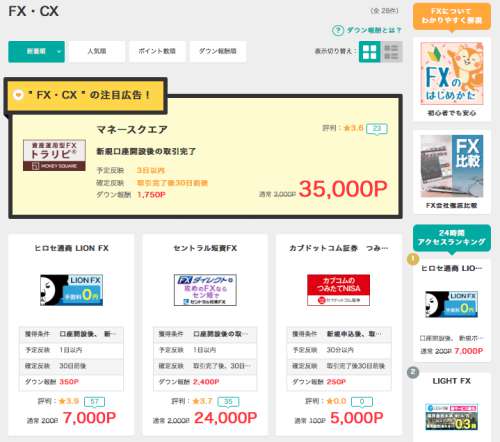The image size is (500, 442).
Task: Sort by ポイント数順 tab
Action: [157, 51]
